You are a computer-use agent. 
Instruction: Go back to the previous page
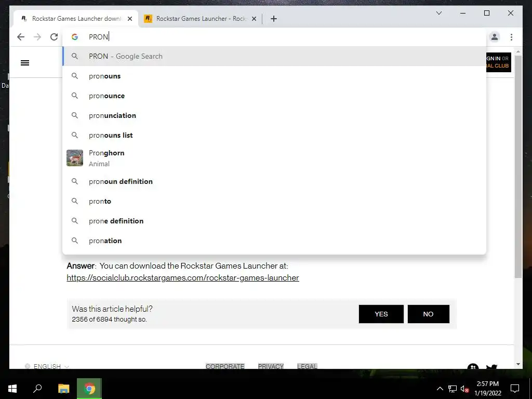(21, 37)
